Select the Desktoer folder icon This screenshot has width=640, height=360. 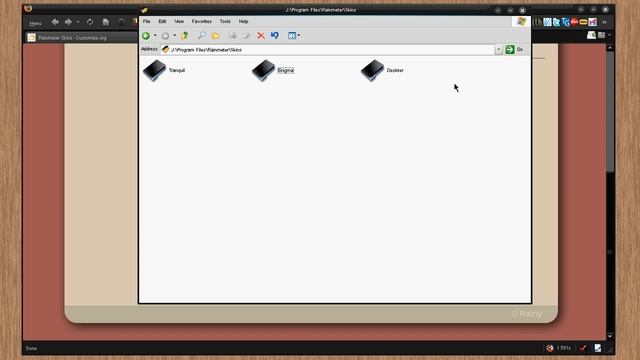(x=372, y=70)
